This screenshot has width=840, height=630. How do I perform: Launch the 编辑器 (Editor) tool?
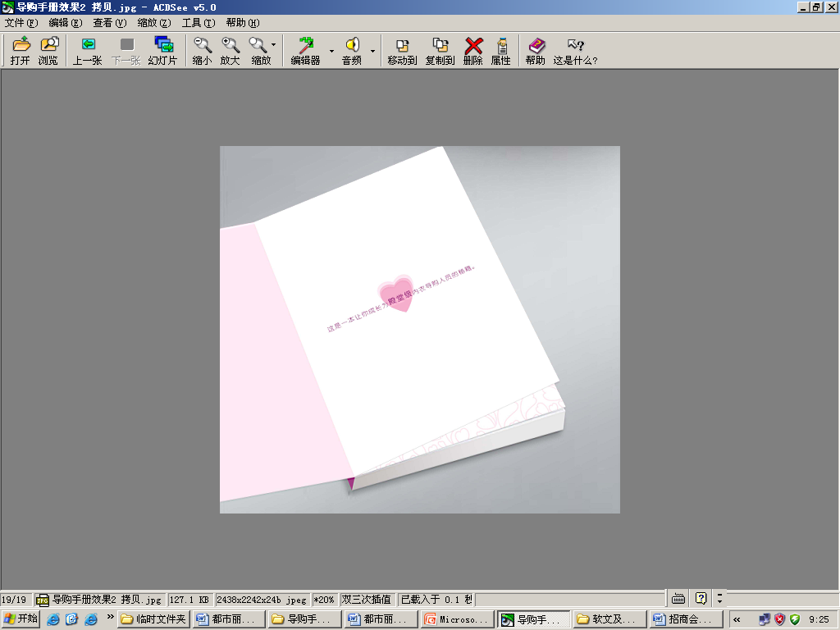tap(305, 51)
